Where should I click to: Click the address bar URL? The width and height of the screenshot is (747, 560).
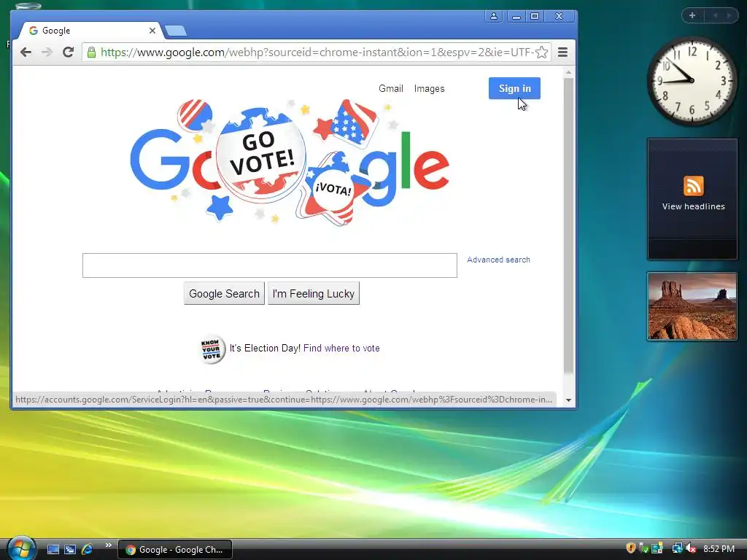click(317, 52)
